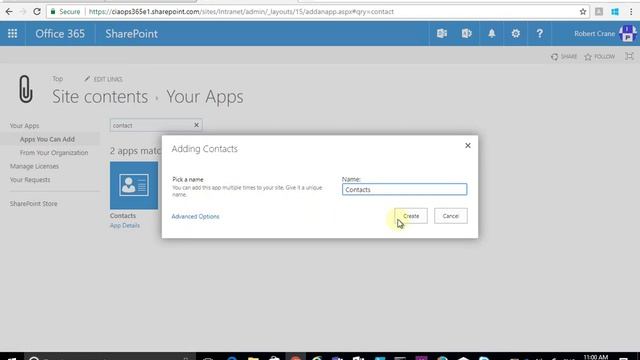Open the Site contents breadcrumb

click(x=100, y=97)
